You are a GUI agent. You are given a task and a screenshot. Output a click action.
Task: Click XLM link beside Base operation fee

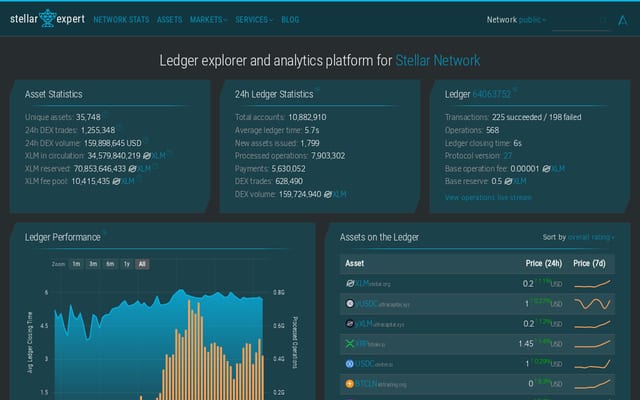click(558, 169)
